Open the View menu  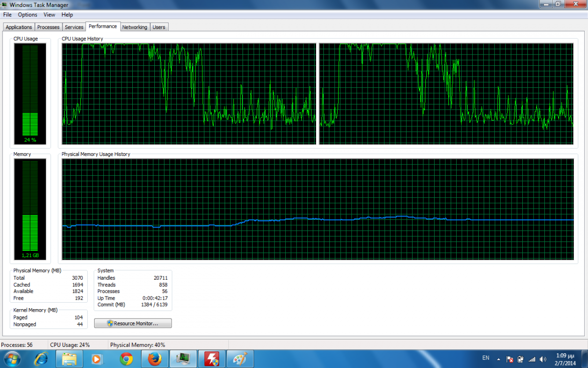(x=49, y=15)
